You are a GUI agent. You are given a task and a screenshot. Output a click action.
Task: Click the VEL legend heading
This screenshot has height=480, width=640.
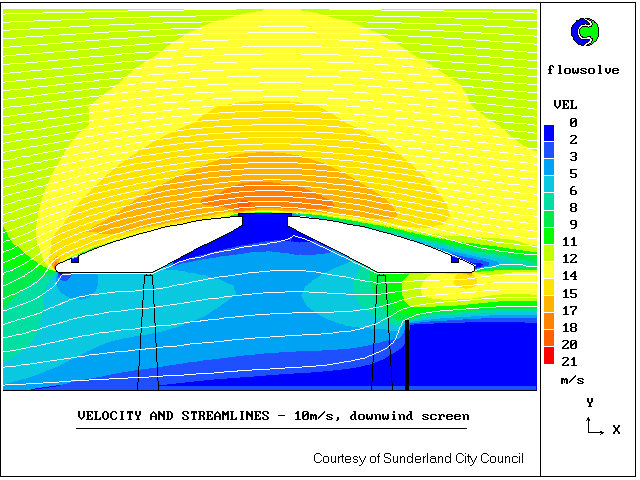point(565,105)
